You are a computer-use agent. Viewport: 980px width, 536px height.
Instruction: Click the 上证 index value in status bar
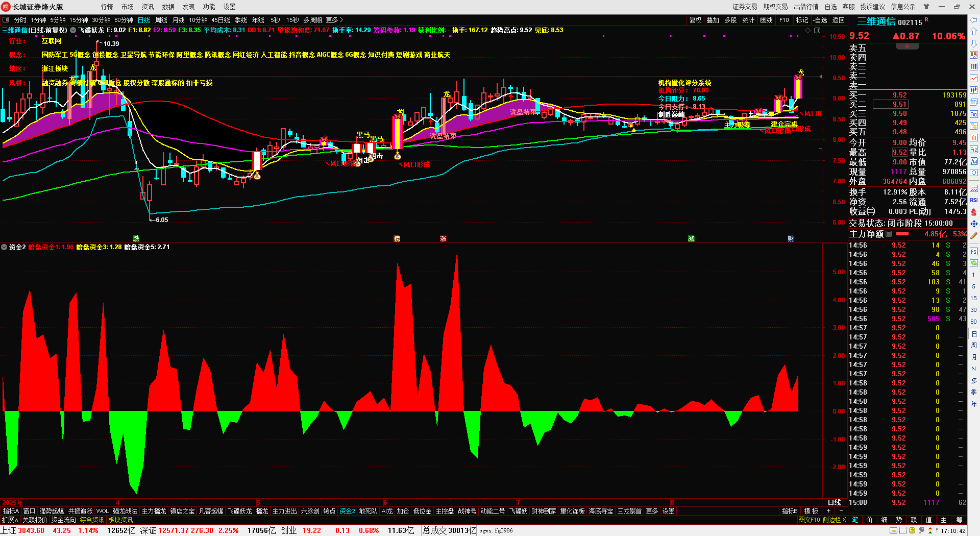(31, 530)
